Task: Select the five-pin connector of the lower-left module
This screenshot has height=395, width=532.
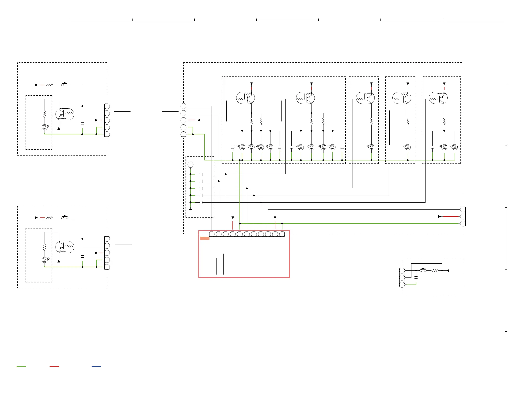Action: [x=107, y=253]
